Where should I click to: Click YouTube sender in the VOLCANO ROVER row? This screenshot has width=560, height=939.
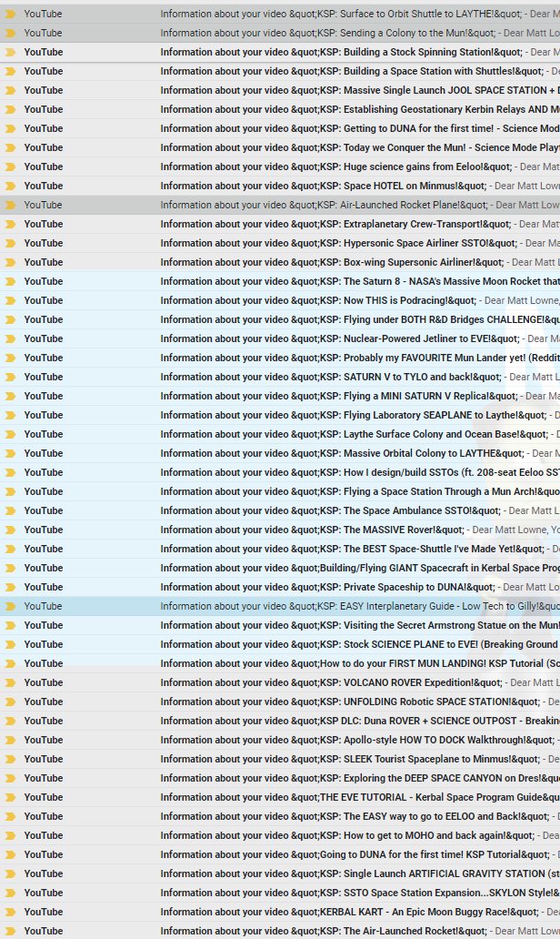tap(43, 682)
